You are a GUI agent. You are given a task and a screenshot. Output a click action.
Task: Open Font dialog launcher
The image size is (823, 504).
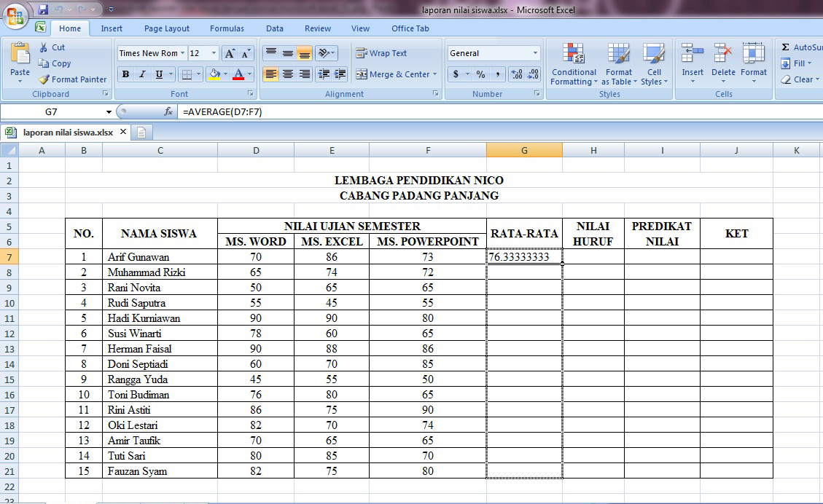point(250,93)
